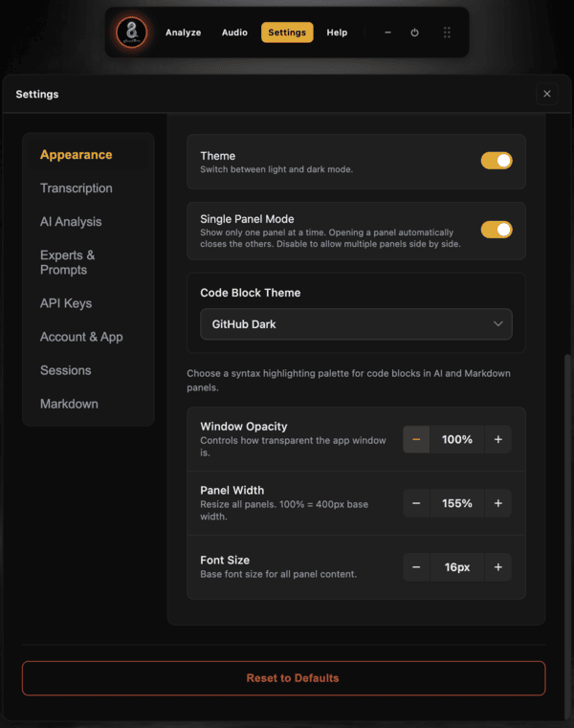The image size is (574, 728).
Task: Minimize the floating toolbar with dash icon
Action: point(387,33)
